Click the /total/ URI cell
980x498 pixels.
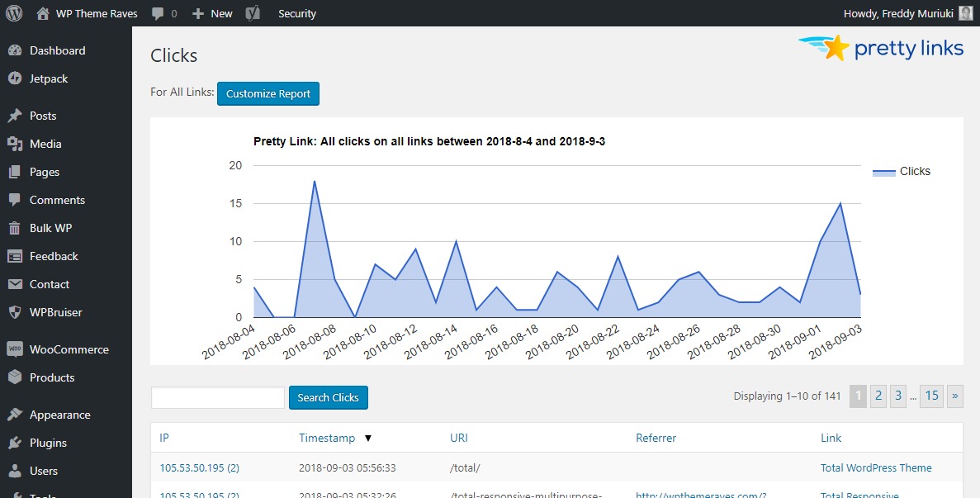pos(465,467)
